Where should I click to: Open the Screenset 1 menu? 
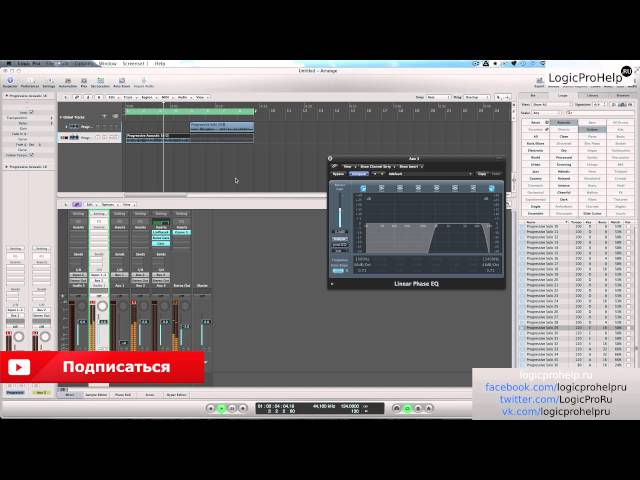point(134,64)
